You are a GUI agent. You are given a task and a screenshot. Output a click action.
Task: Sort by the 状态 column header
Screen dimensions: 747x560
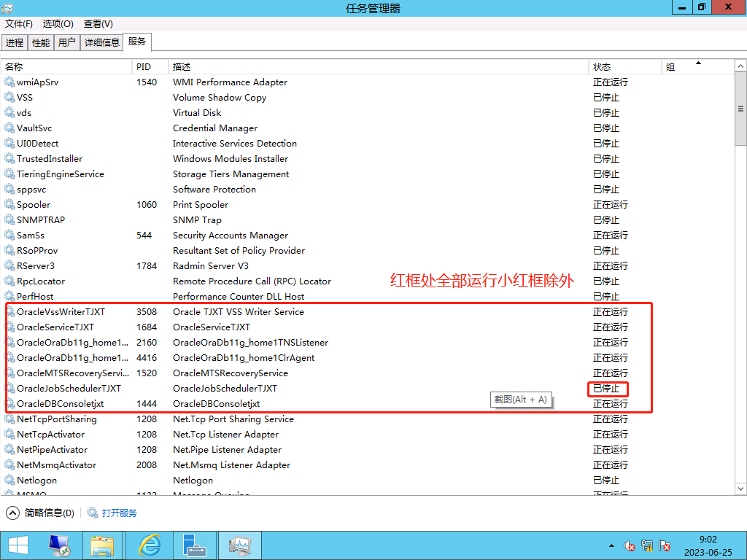(625, 66)
